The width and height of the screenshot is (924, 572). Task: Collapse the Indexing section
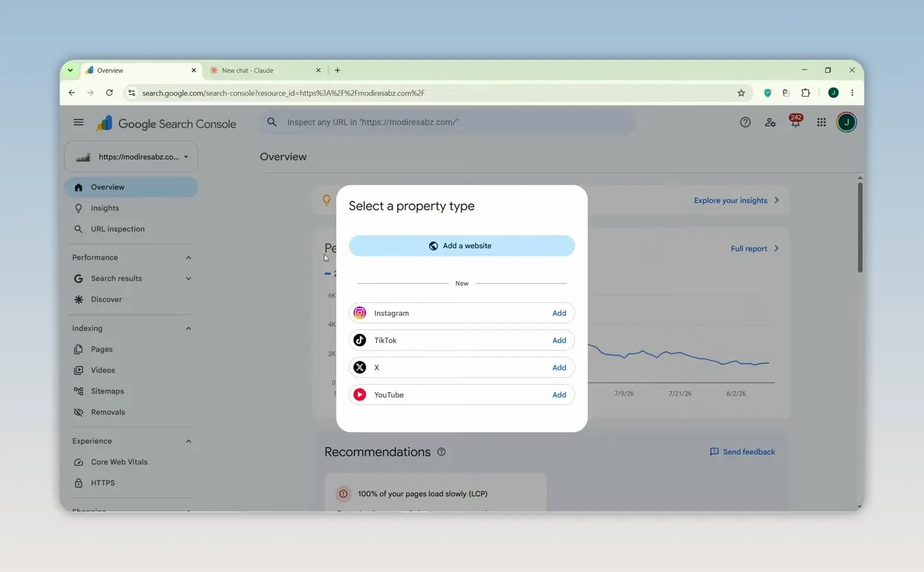(188, 329)
